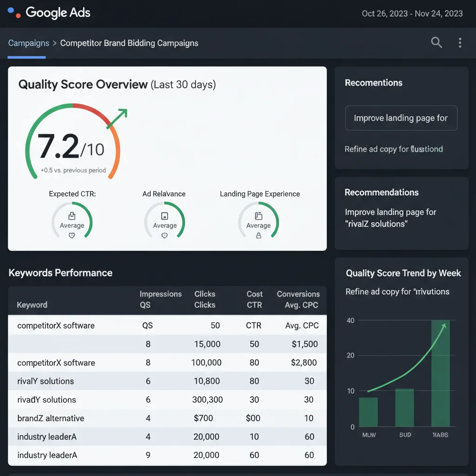Click the 10,800 value in rivalY row
Image resolution: width=476 pixels, height=476 pixels.
207,381
